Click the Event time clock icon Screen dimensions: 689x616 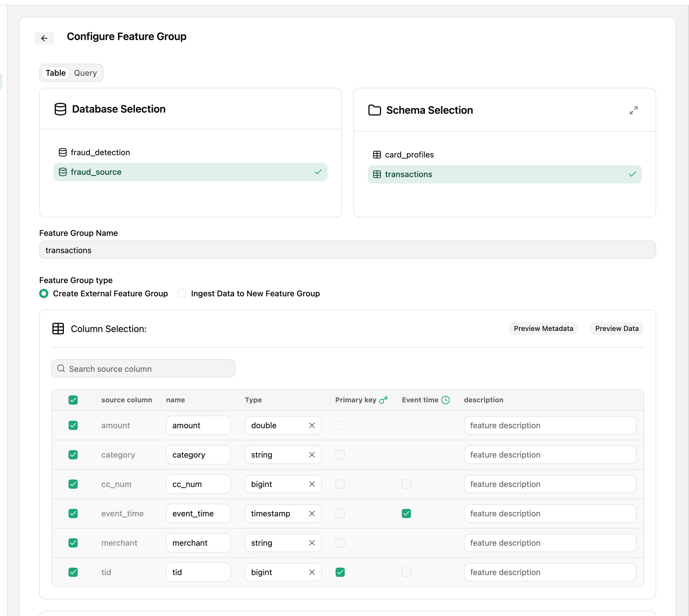[x=446, y=400]
